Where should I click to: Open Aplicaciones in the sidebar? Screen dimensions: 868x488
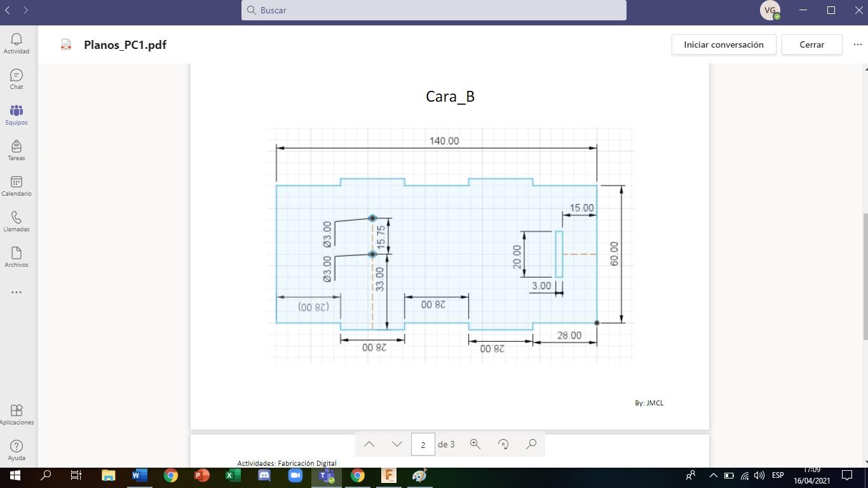pyautogui.click(x=17, y=414)
